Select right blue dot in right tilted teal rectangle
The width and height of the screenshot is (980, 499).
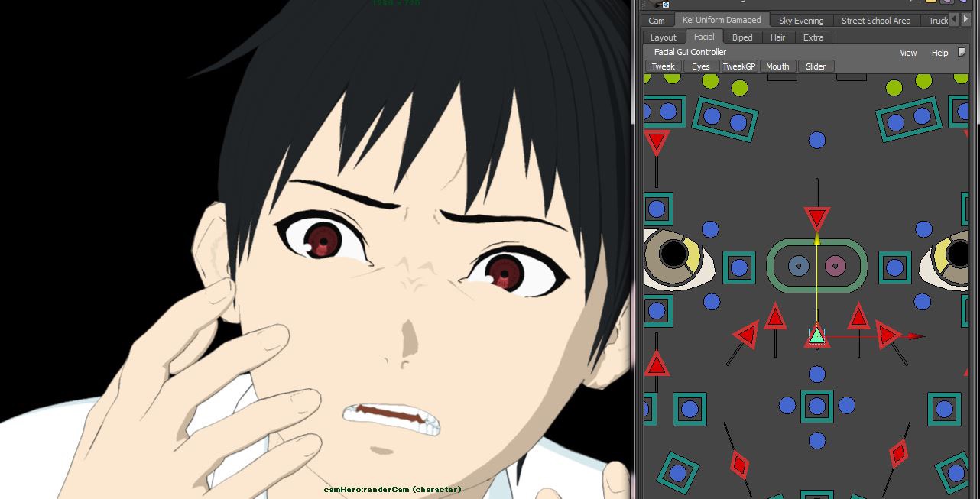point(922,116)
